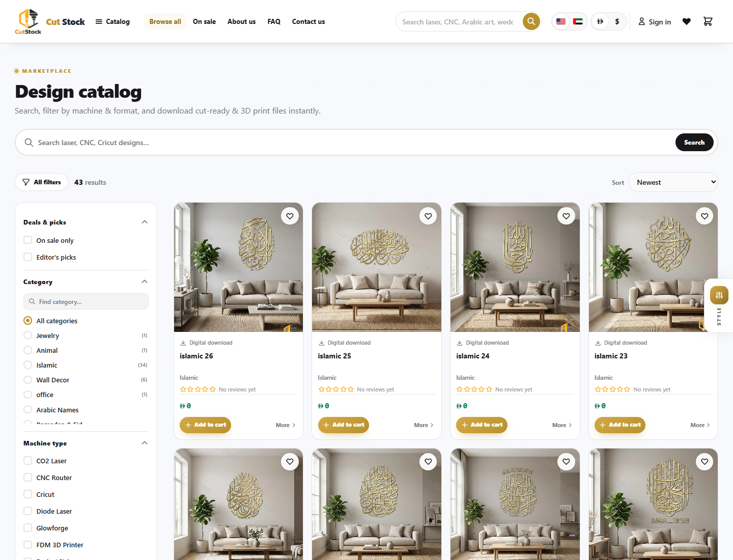This screenshot has width=733, height=560.
Task: Check the FDM 3D Printer machine type
Action: pos(28,544)
